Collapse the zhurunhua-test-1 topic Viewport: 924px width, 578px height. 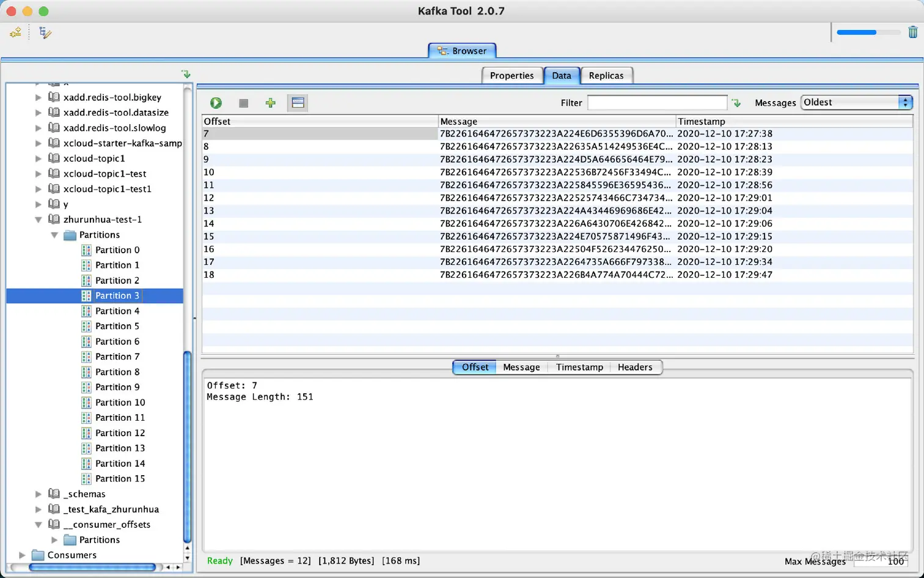pos(38,220)
